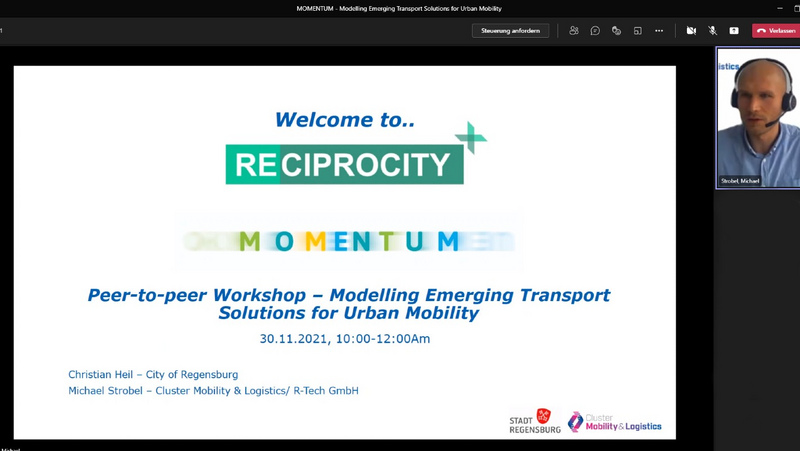800x451 pixels.
Task: Select Michael Strobel's video tile
Action: [758, 118]
